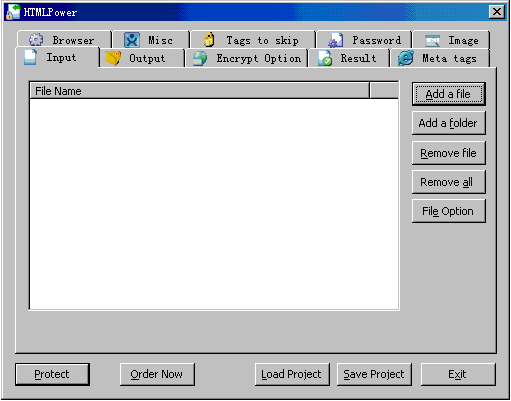Close the HTMLPower window

click(x=497, y=12)
